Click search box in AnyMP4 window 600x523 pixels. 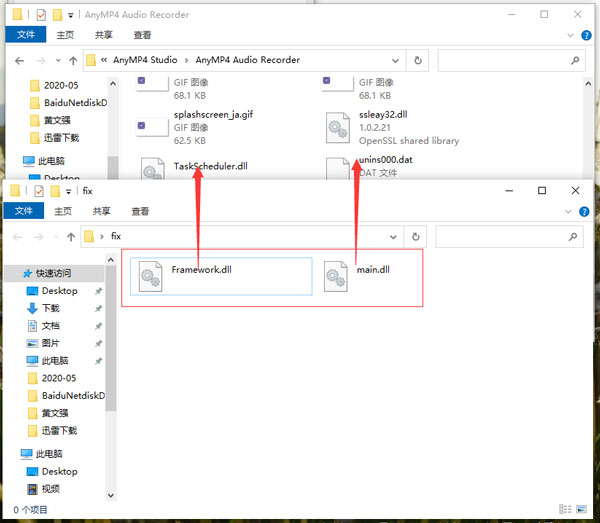(x=512, y=60)
